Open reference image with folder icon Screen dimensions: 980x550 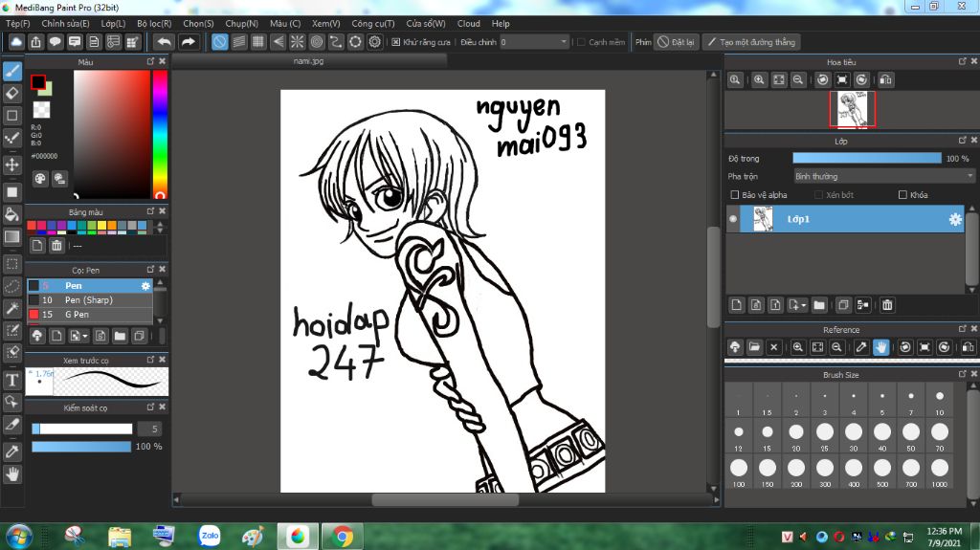pos(754,347)
